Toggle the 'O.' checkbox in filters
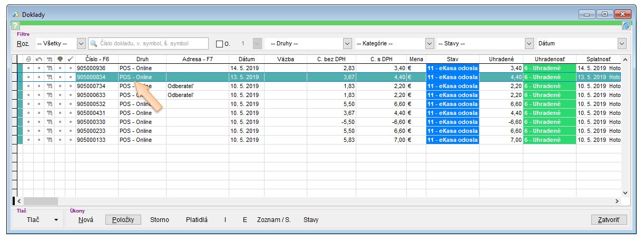644x241 pixels. (220, 44)
